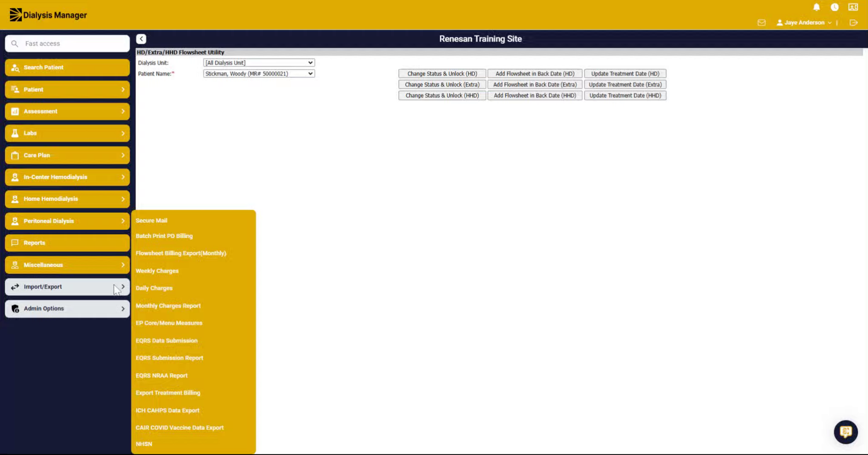
Task: Choose Weekly Charges menu item
Action: (x=157, y=271)
